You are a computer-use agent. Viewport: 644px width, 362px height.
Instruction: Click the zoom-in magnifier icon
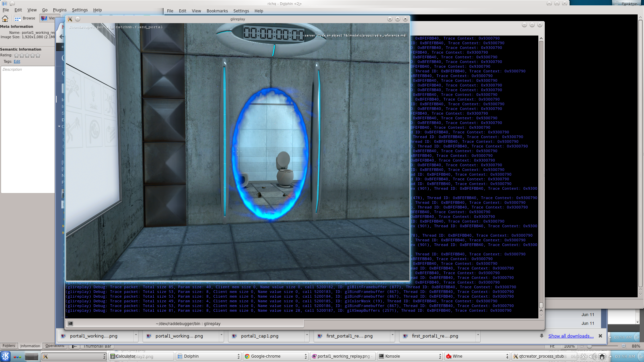coord(624,346)
